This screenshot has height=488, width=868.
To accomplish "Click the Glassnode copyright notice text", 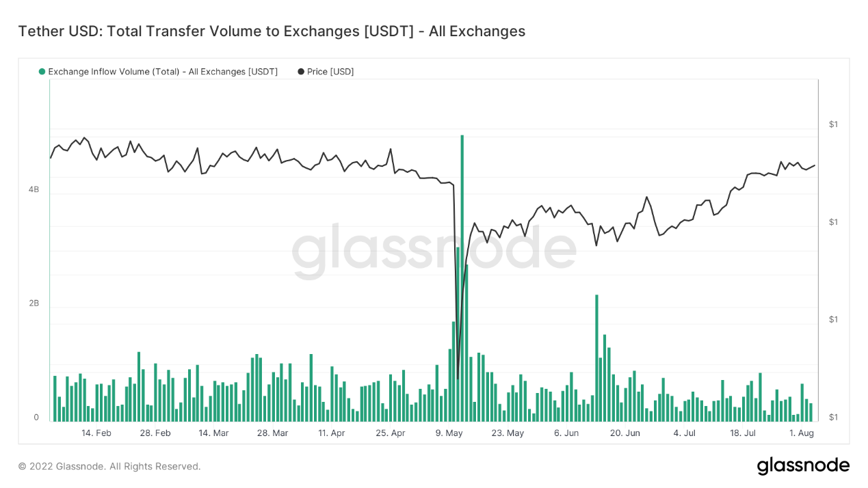I will click(x=109, y=466).
